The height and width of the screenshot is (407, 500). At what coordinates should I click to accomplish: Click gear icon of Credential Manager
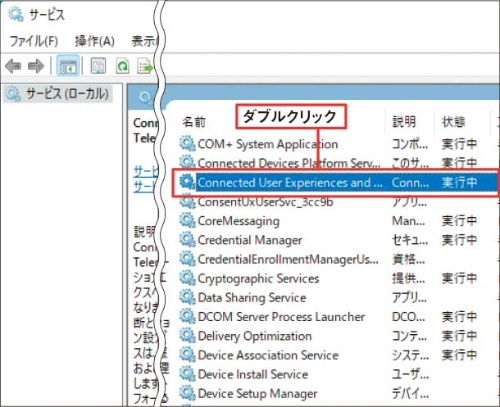[187, 240]
